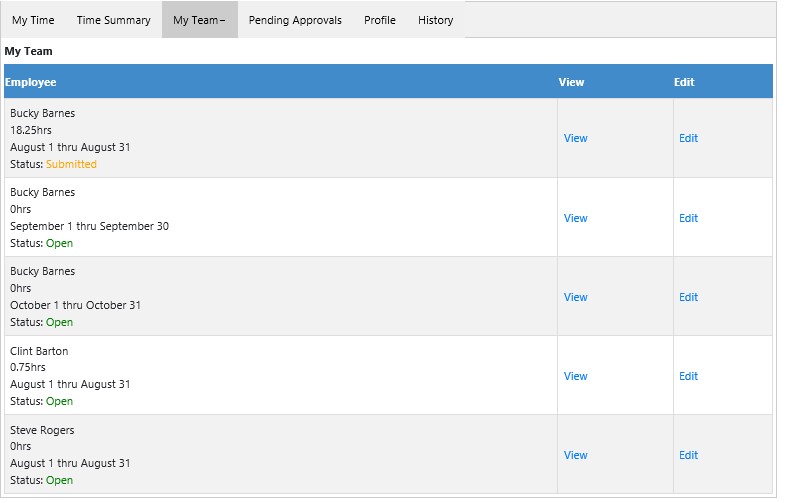Edit Clint Barton August timesheet
Image resolution: width=793 pixels, height=503 pixels.
coord(688,376)
